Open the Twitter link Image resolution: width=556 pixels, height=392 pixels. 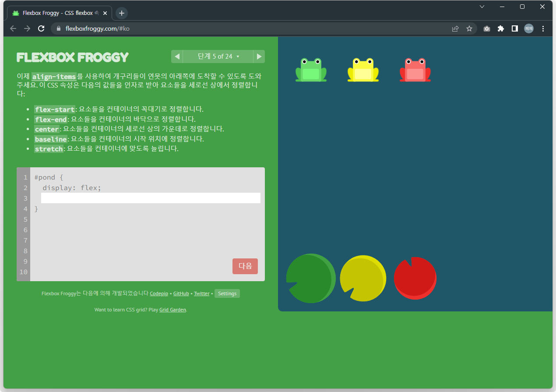[x=202, y=294]
